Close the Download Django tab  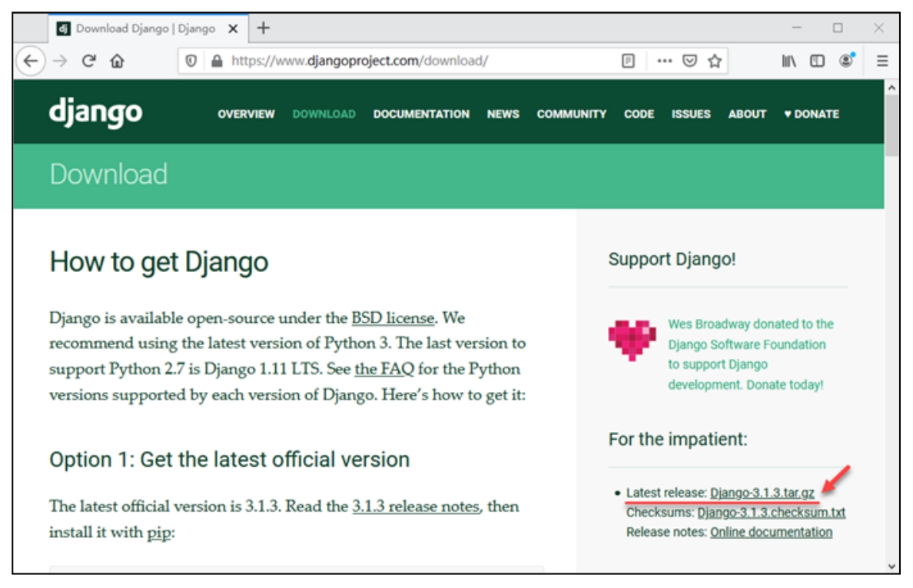coord(233,28)
